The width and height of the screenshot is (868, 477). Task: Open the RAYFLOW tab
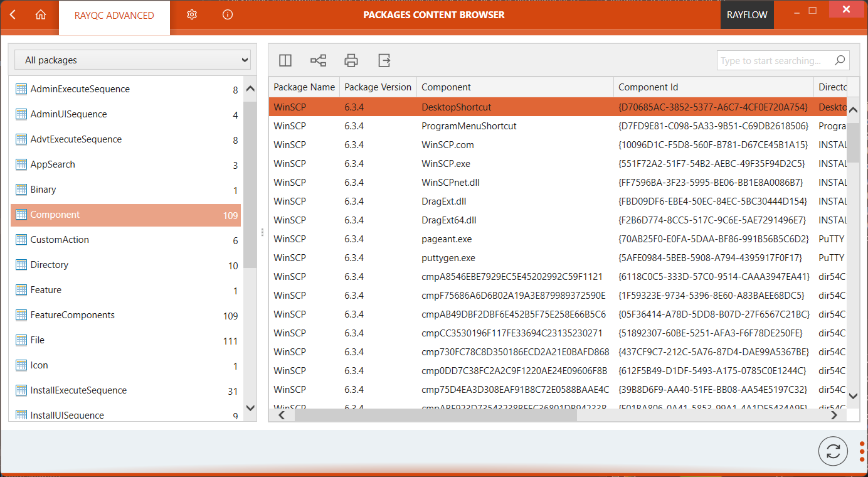click(747, 15)
